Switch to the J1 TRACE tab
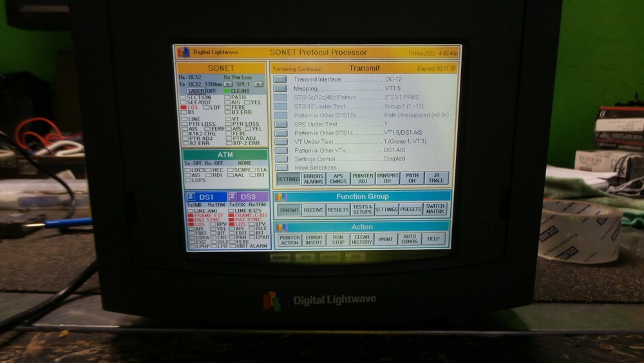This screenshot has height=363, width=644. pyautogui.click(x=436, y=177)
